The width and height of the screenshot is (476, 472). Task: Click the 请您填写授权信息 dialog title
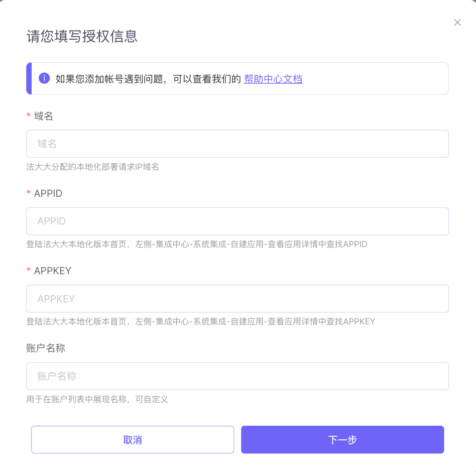click(x=82, y=37)
